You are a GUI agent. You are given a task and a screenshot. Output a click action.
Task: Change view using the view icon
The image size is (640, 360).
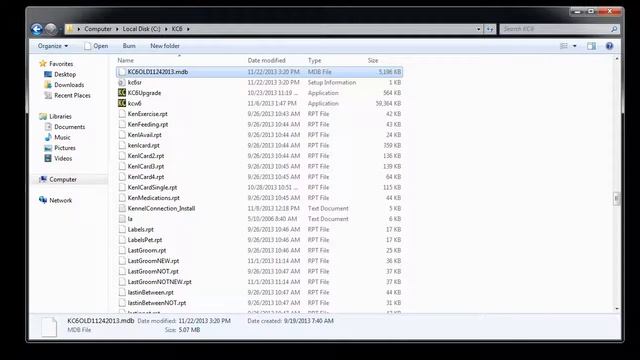[x=564, y=46]
